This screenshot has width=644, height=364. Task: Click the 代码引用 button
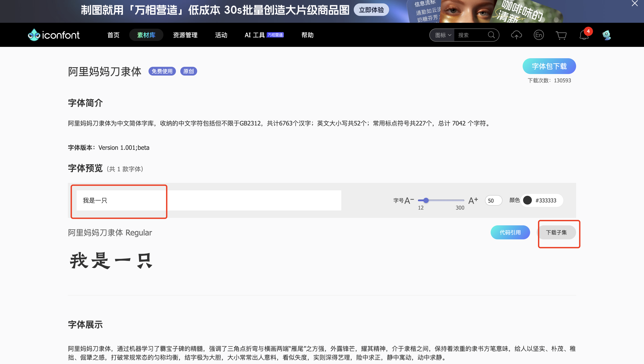pos(510,233)
